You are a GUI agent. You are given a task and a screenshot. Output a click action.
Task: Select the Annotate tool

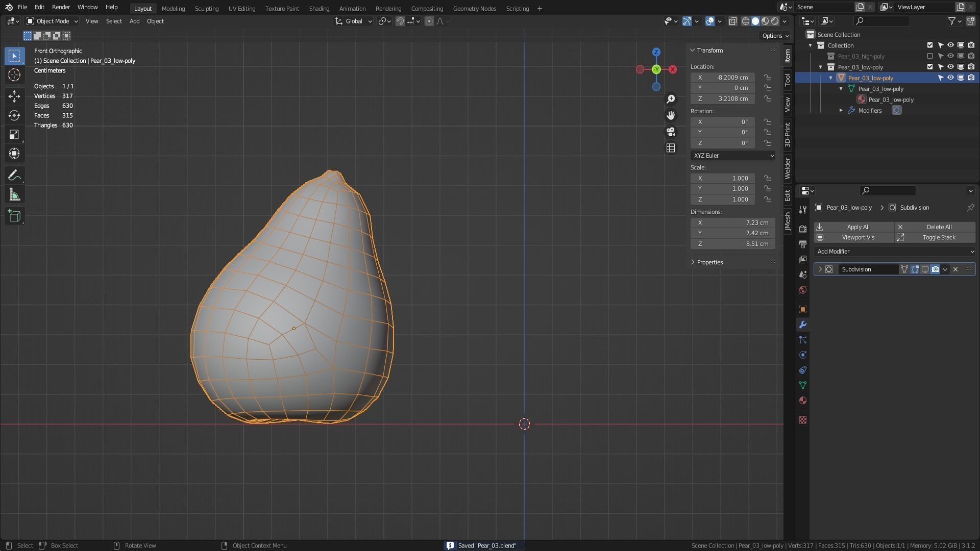14,176
